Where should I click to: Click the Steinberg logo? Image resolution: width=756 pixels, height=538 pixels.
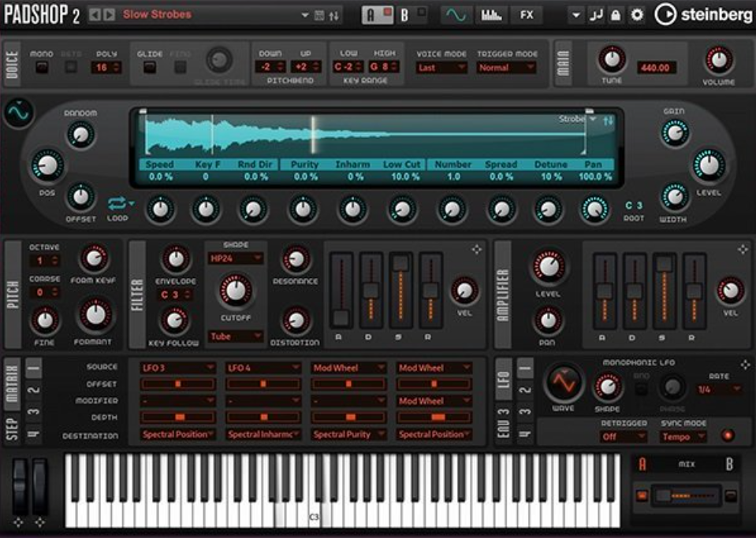tap(703, 15)
